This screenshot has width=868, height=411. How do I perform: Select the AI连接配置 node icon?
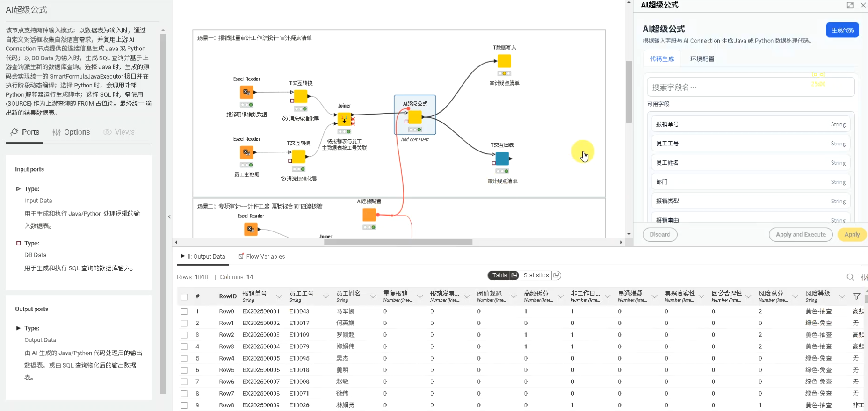369,215
